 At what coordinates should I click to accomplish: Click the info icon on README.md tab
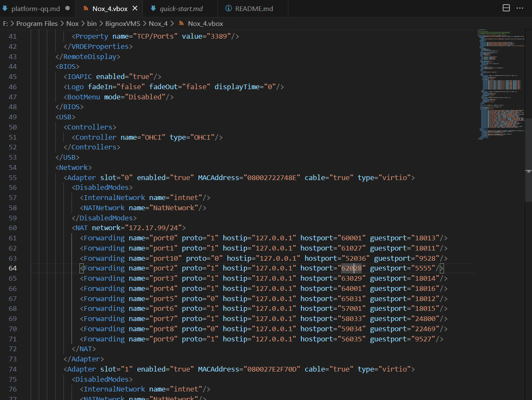point(229,8)
